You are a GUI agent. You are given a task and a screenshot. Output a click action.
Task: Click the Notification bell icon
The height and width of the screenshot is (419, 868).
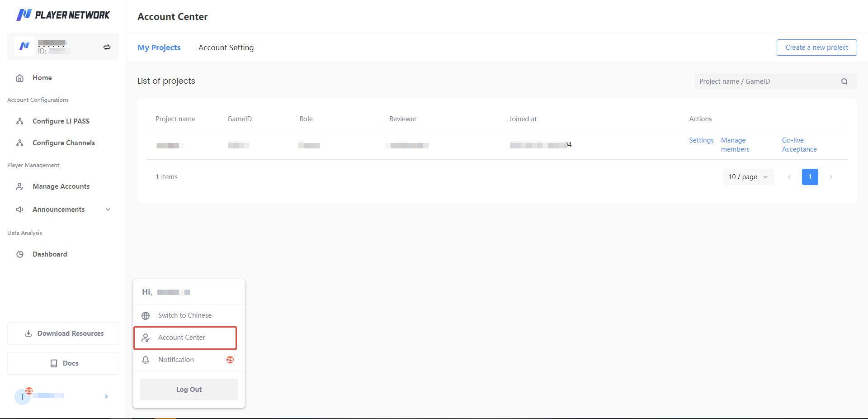(x=146, y=360)
